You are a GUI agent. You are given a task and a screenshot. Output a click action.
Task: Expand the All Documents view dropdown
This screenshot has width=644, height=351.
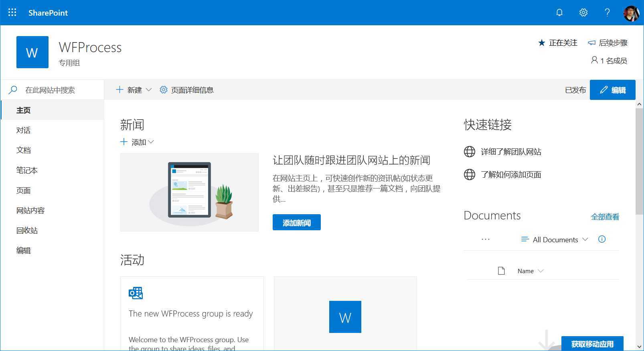coord(555,239)
